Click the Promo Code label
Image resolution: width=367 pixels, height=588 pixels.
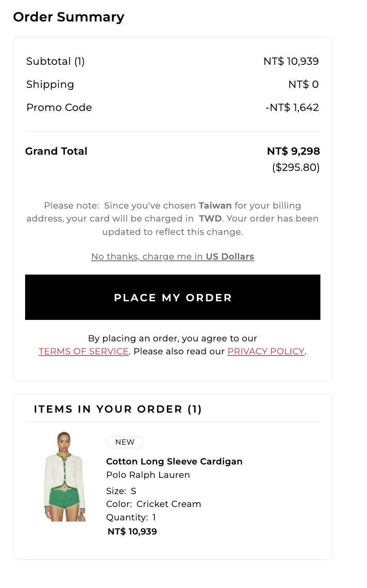click(x=59, y=108)
